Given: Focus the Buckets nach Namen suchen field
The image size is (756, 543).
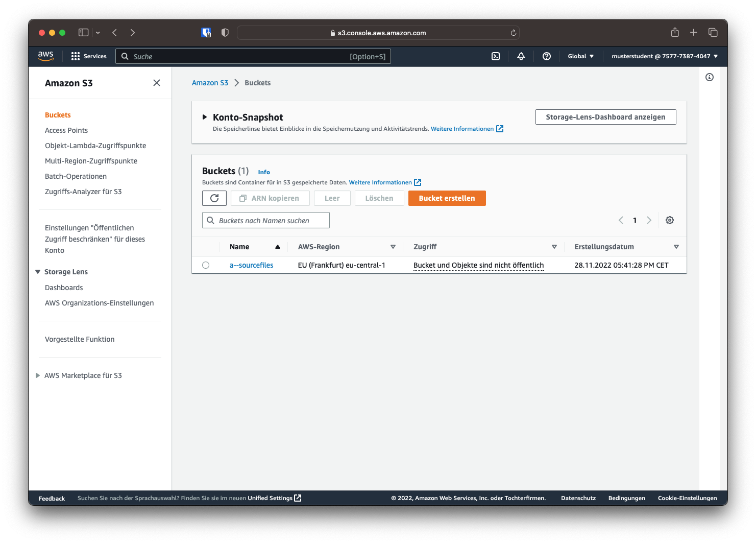Looking at the screenshot, I should (x=266, y=220).
